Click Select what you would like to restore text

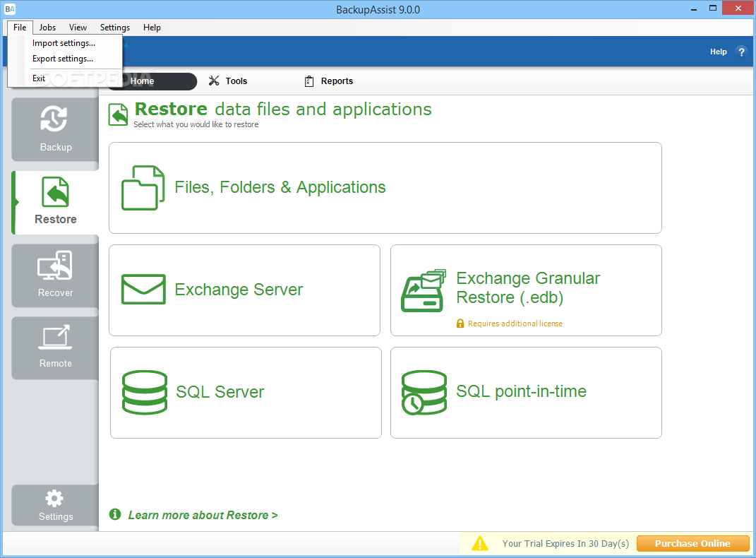[x=196, y=124]
